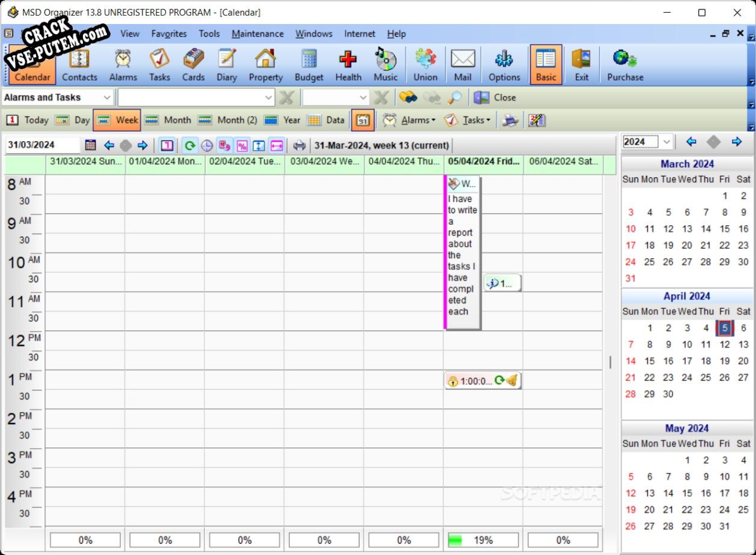
Task: Click the clock icon in calendar toolbar
Action: click(x=207, y=145)
